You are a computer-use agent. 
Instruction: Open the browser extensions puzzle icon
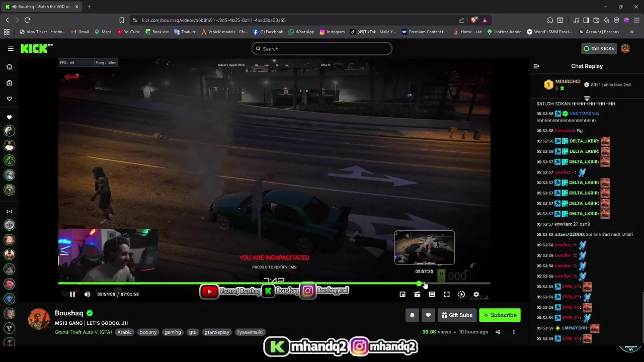click(550, 20)
